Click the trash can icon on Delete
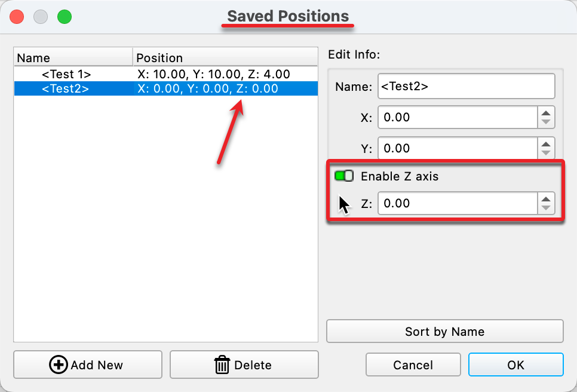The image size is (577, 392). click(x=222, y=365)
